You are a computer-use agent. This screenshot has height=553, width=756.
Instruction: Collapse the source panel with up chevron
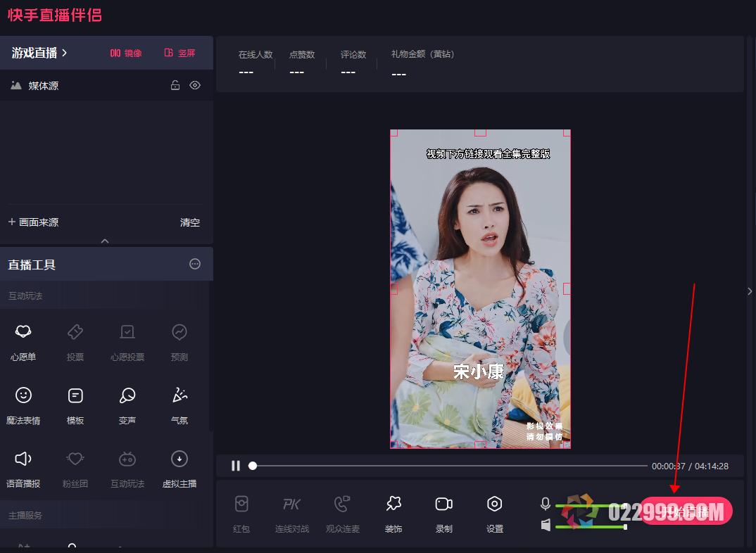pyautogui.click(x=105, y=241)
